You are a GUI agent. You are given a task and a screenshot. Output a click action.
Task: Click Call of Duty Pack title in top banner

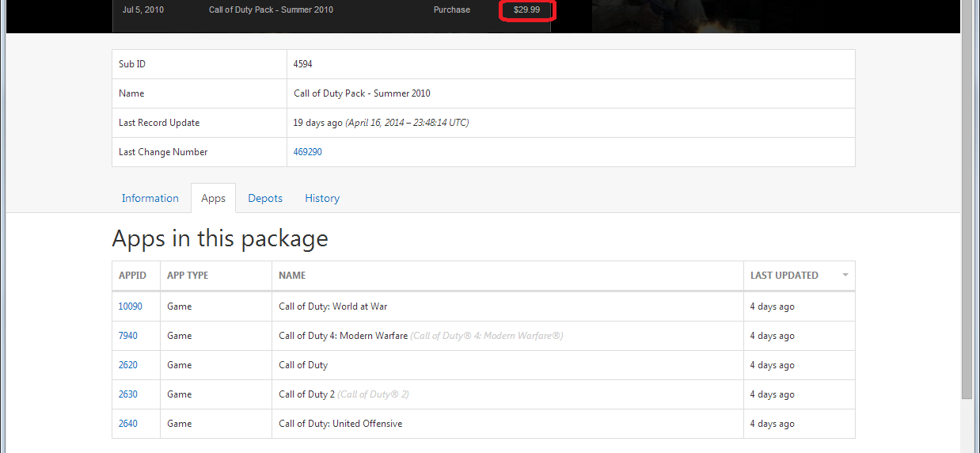click(271, 10)
